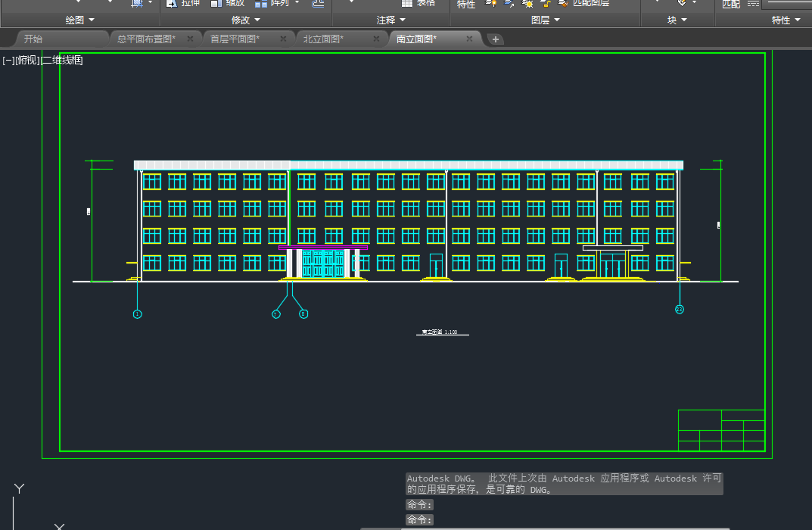This screenshot has width=812, height=530.
Task: Click the 二维线框 visual style label
Action: tap(62, 61)
